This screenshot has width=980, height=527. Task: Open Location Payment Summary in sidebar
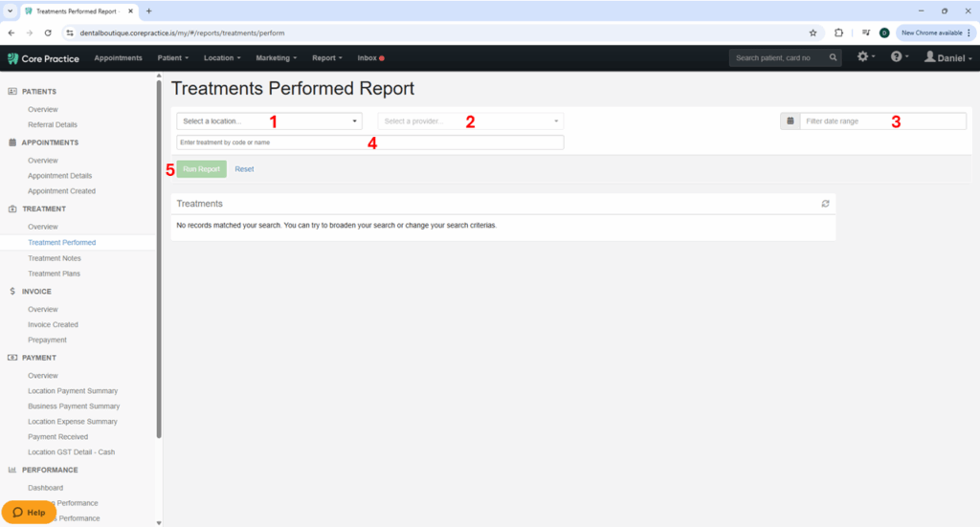click(x=73, y=391)
